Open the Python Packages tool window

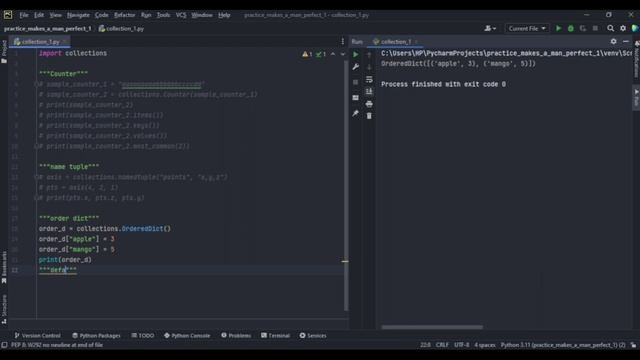point(96,336)
